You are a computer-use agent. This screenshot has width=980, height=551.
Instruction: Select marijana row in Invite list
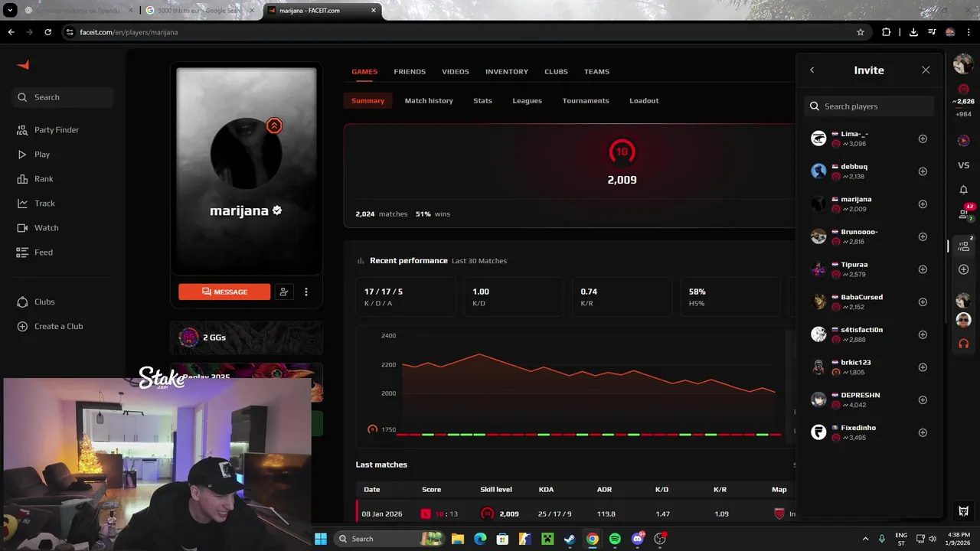[869, 204]
